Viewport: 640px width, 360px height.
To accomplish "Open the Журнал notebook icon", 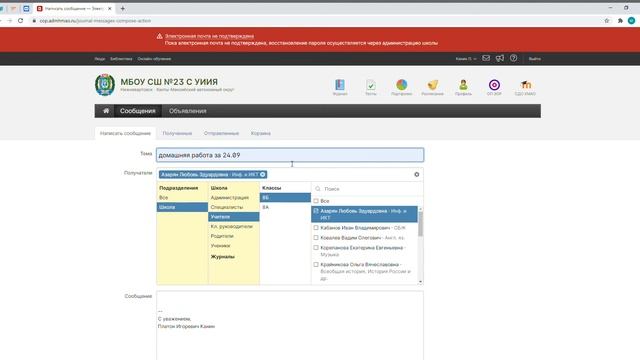I will 340,85.
